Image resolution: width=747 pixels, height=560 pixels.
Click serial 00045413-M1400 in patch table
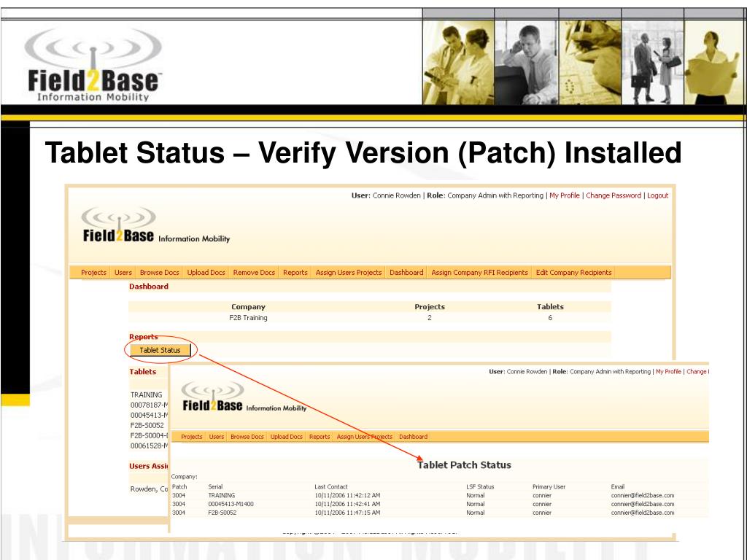(x=231, y=504)
